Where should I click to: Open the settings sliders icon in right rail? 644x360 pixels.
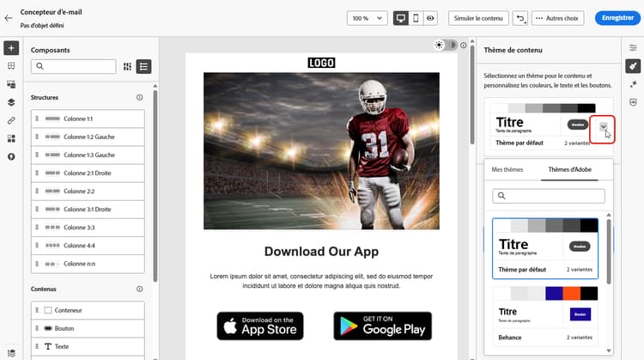[x=633, y=48]
